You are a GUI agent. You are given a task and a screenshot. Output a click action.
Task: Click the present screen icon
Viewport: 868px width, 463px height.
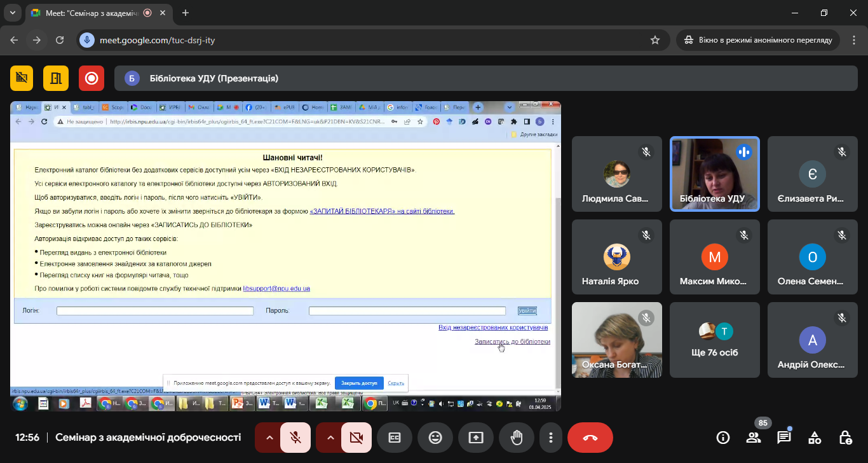coord(476,438)
